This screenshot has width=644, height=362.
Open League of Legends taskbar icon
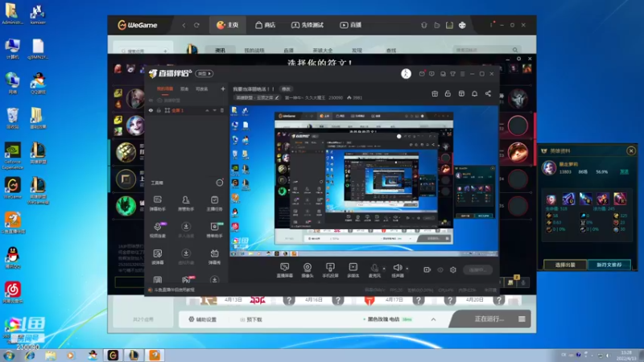click(x=134, y=356)
